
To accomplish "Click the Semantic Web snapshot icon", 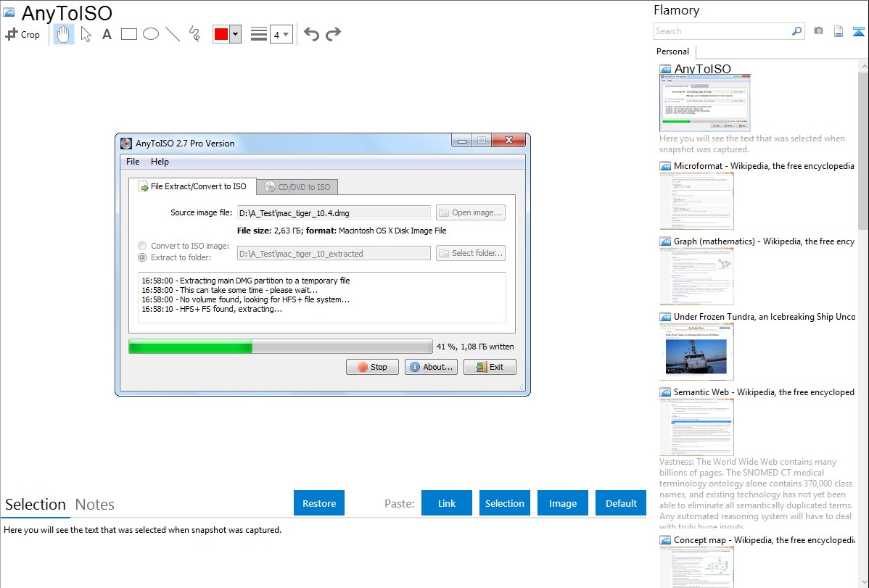I will [x=665, y=392].
